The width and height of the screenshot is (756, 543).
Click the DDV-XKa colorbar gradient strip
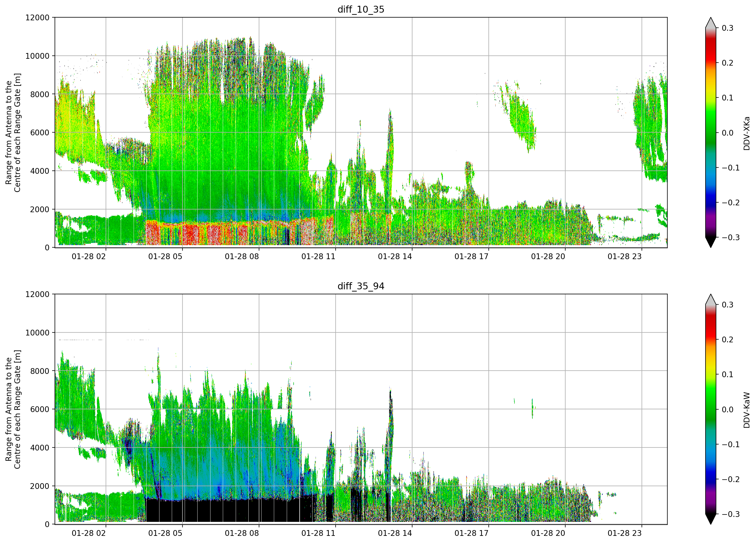711,132
